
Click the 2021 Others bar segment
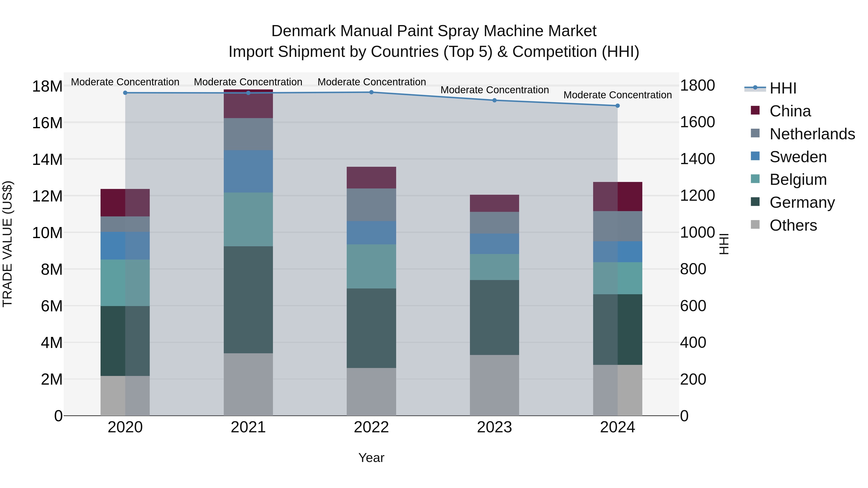pos(248,384)
